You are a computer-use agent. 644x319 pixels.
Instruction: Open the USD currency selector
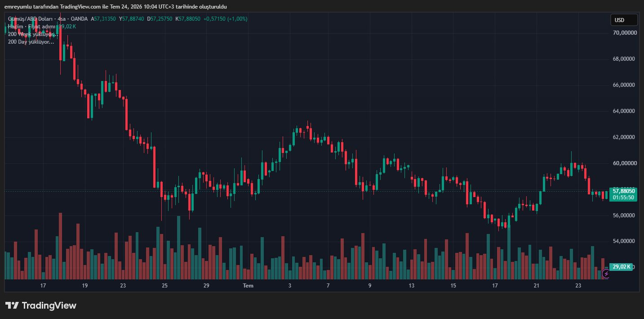pos(624,20)
